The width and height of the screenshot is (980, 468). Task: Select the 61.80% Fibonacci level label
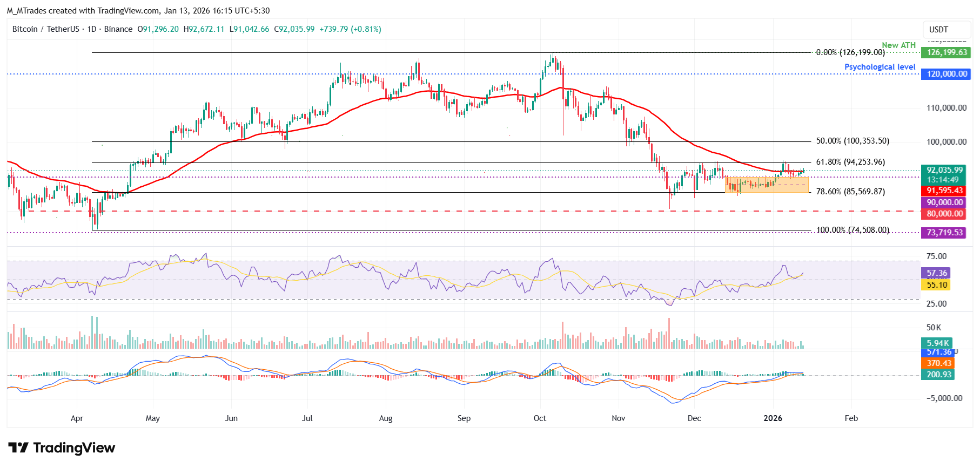[850, 162]
